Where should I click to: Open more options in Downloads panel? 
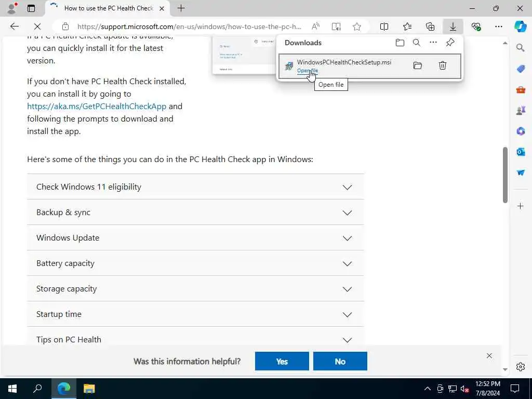(x=433, y=43)
